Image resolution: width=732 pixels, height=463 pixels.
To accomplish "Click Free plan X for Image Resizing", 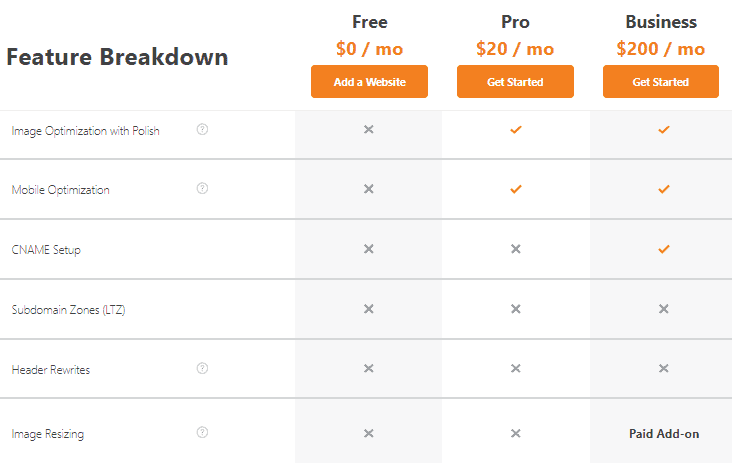I will pos(368,433).
